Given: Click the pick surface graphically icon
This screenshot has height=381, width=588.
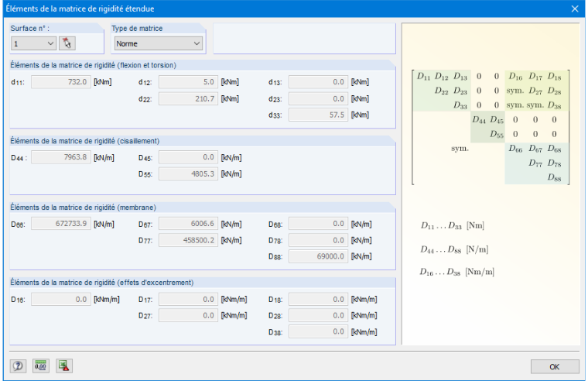Looking at the screenshot, I should coord(67,43).
